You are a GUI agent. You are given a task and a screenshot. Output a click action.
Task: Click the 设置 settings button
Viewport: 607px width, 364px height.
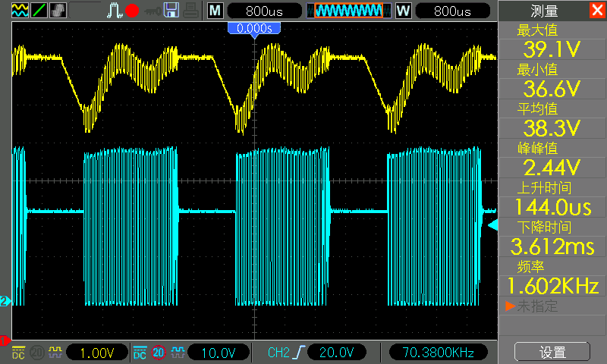[x=552, y=352]
